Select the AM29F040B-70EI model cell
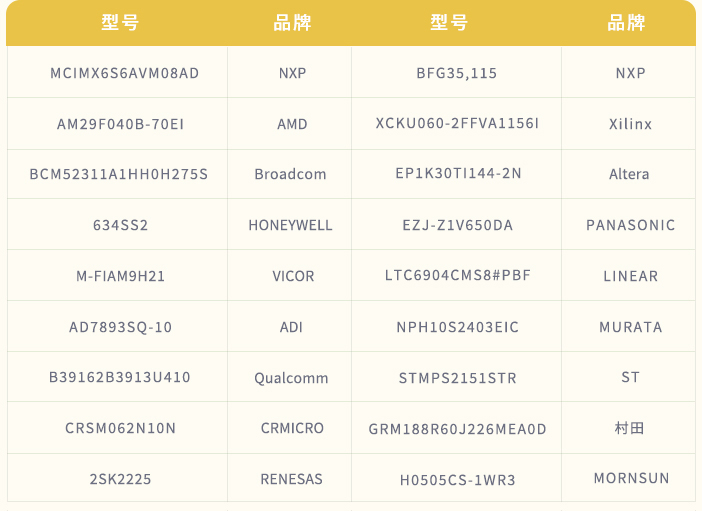This screenshot has height=511, width=702. (x=120, y=124)
